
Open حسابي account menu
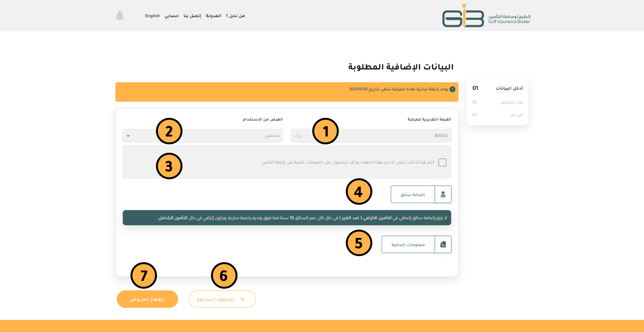point(171,16)
